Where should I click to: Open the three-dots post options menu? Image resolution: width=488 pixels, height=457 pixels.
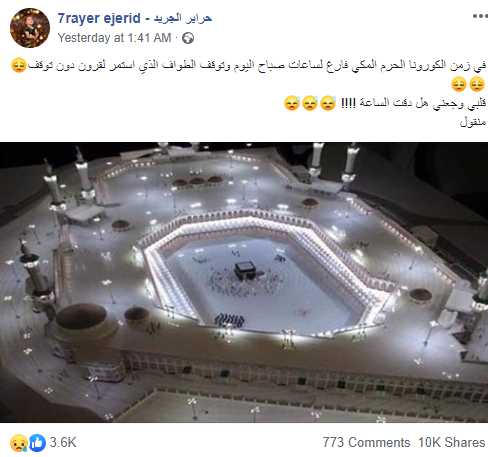[480, 16]
